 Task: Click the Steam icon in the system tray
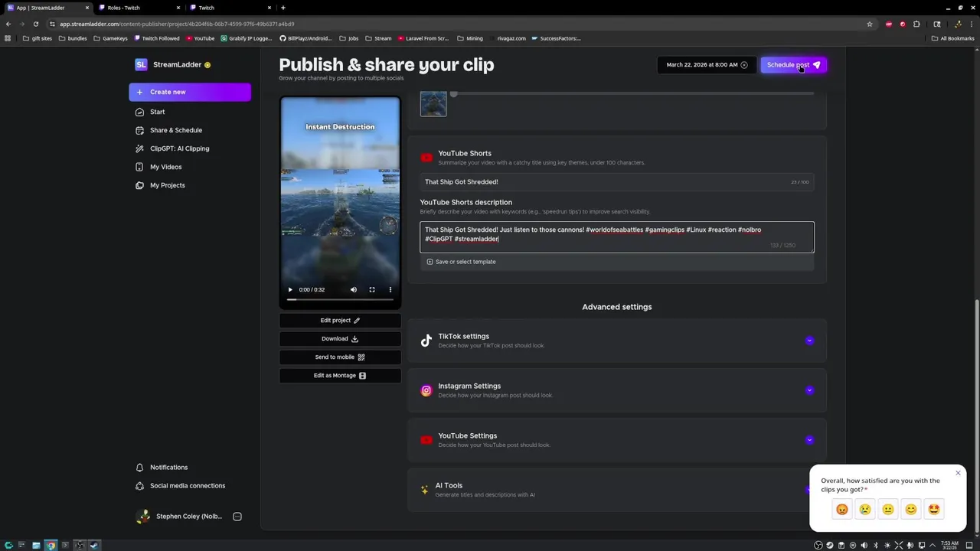[x=830, y=545]
